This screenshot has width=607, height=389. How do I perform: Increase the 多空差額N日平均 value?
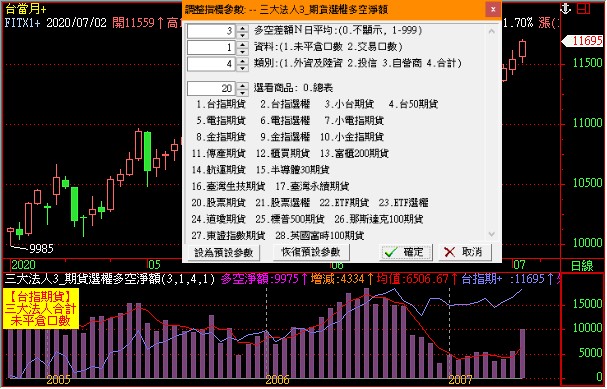click(x=242, y=28)
